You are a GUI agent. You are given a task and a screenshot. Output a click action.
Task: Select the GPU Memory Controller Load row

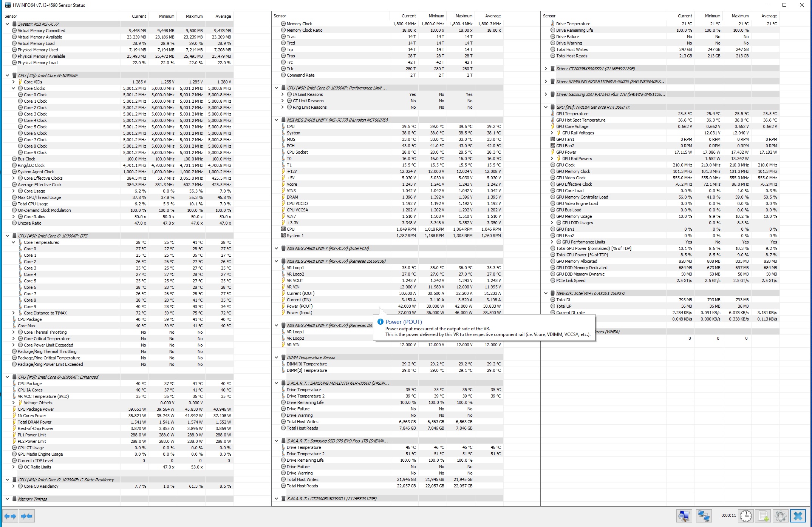click(x=661, y=197)
